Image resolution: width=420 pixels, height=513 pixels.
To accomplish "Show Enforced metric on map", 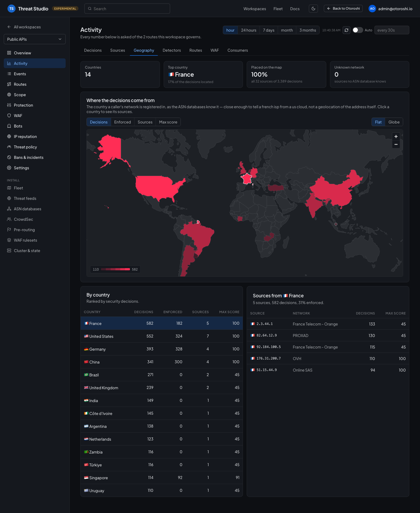I will (x=122, y=122).
